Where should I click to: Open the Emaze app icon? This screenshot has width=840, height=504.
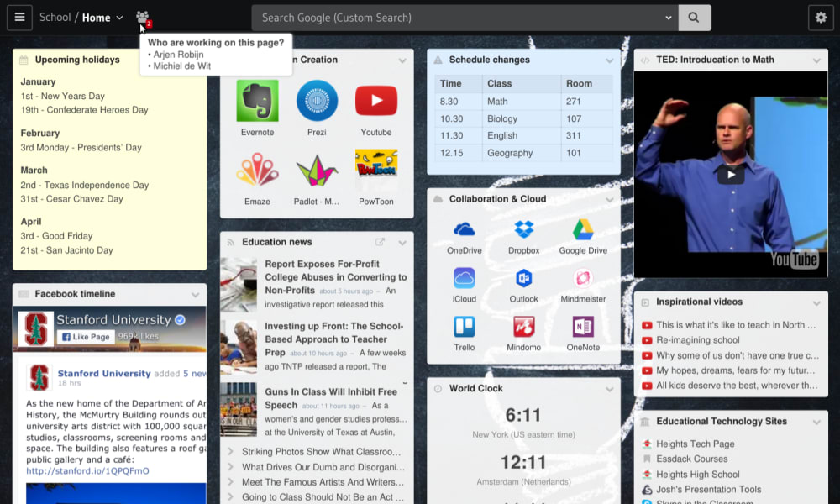257,171
